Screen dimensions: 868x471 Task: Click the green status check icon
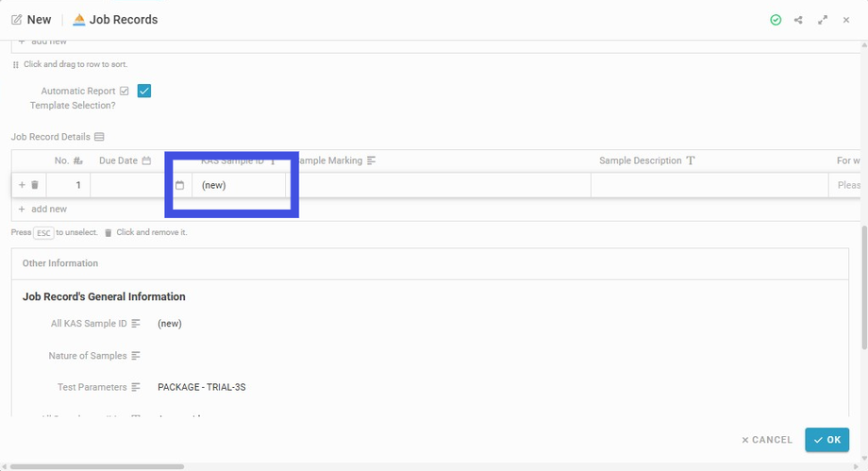click(x=776, y=20)
